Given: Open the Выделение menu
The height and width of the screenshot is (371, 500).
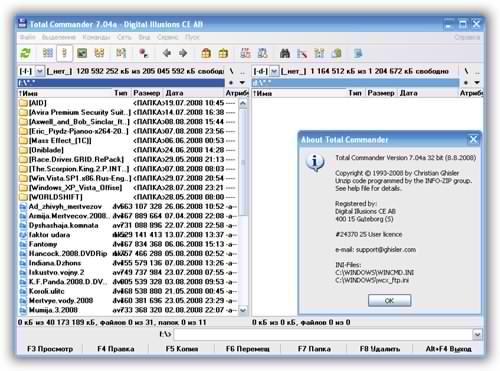Looking at the screenshot, I should coord(59,37).
